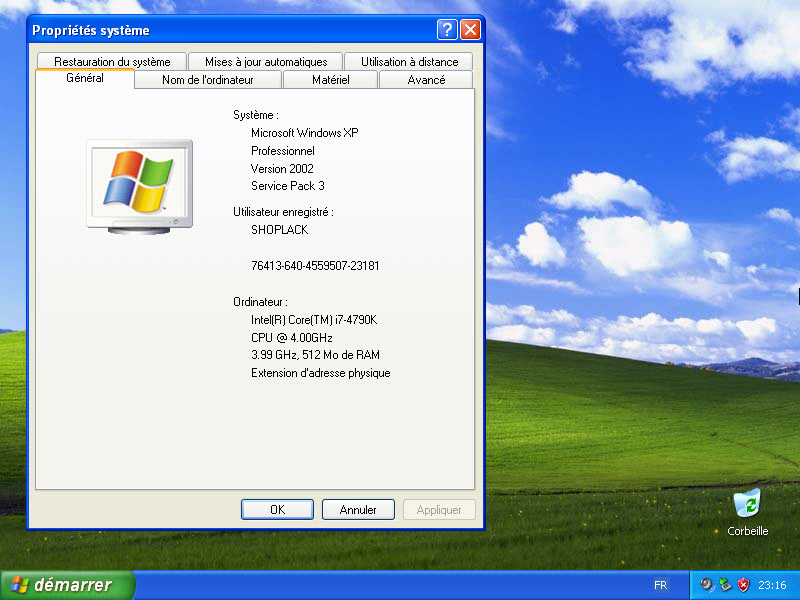Click the Windows XP logo monitor image
800x600 pixels.
pyautogui.click(x=140, y=187)
